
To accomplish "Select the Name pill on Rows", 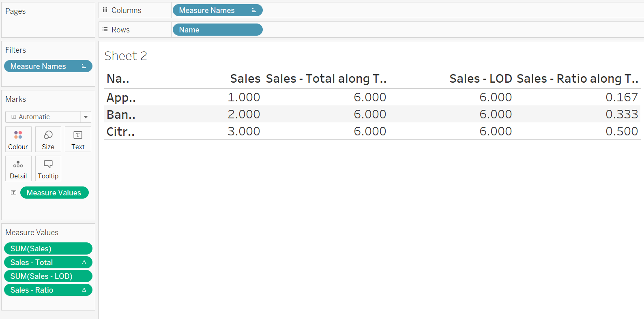I will (217, 30).
